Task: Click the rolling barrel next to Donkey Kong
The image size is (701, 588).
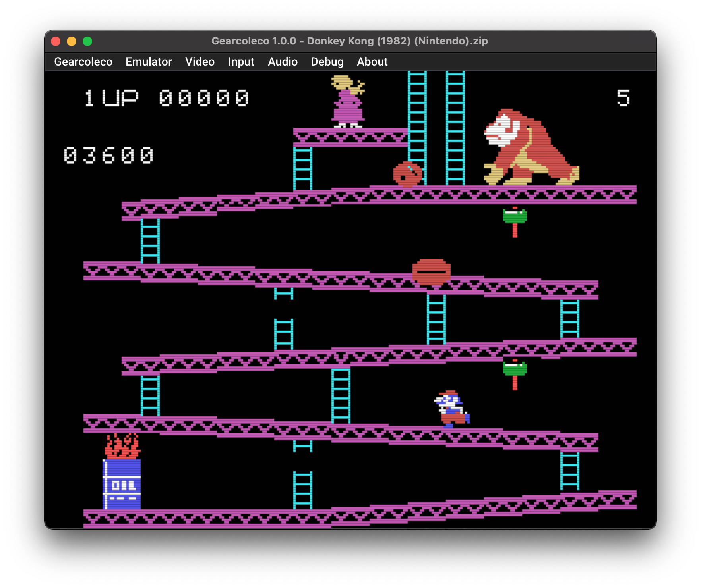Action: 407,174
